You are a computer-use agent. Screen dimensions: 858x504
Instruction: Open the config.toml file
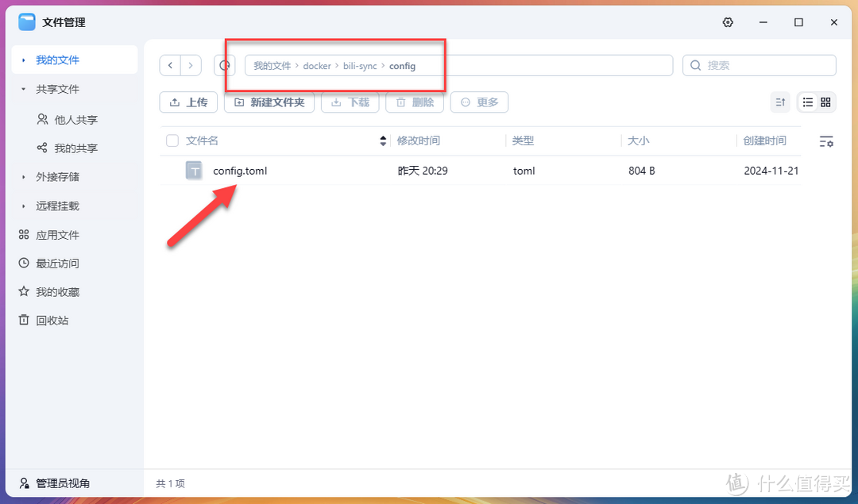240,170
